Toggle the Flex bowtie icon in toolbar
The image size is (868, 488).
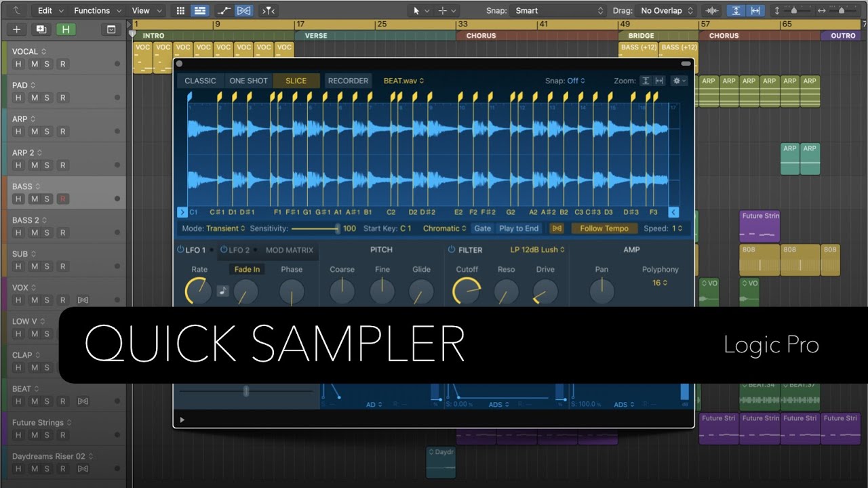click(244, 10)
